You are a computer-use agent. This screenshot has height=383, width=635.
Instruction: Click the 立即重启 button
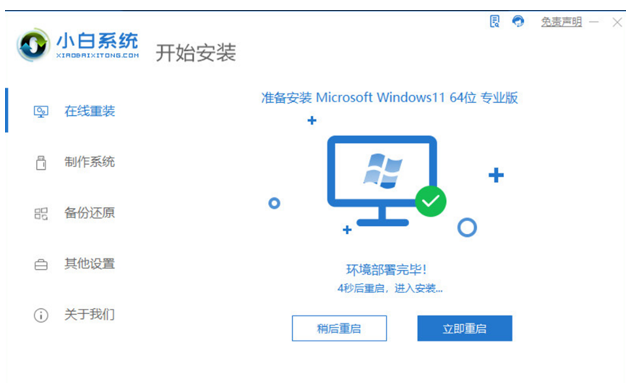pyautogui.click(x=465, y=328)
